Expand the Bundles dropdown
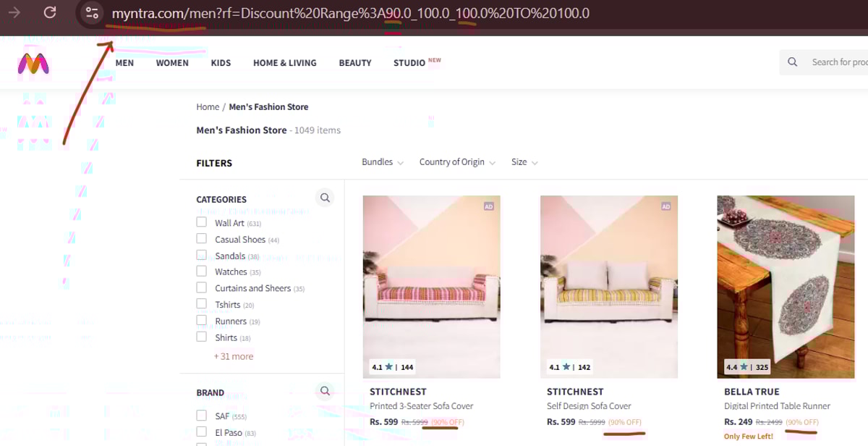 click(x=383, y=162)
